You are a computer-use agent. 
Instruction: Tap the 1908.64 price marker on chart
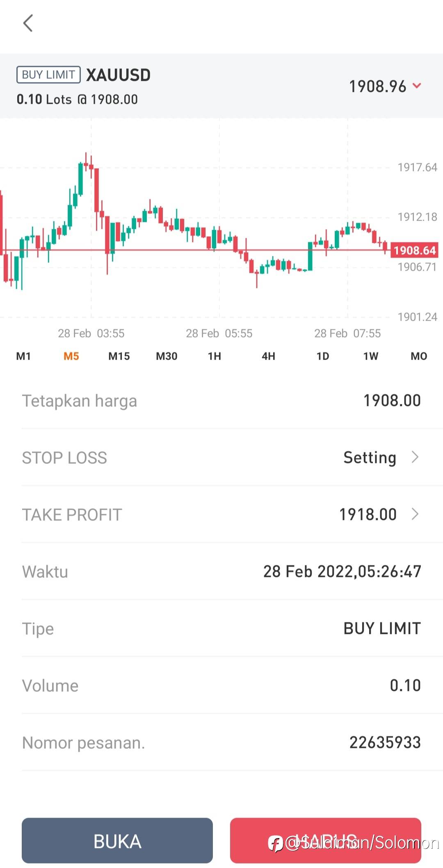[414, 250]
